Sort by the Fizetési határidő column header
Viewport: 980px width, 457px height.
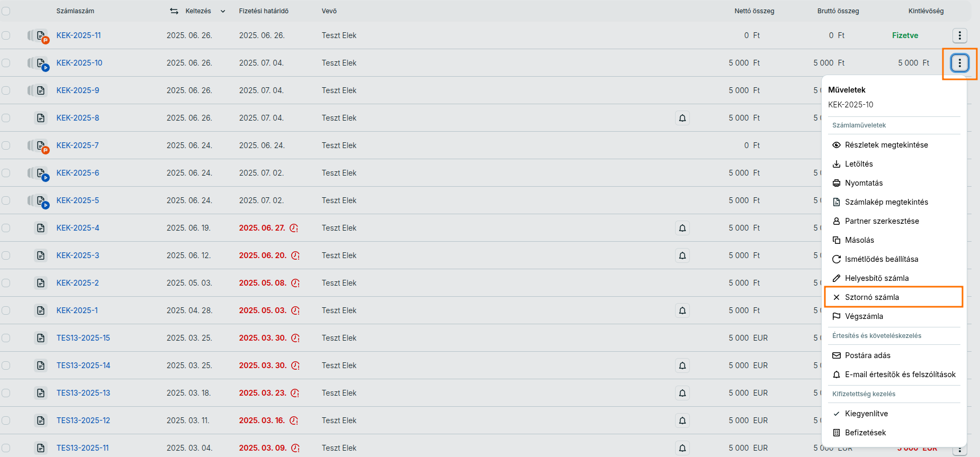tap(264, 11)
